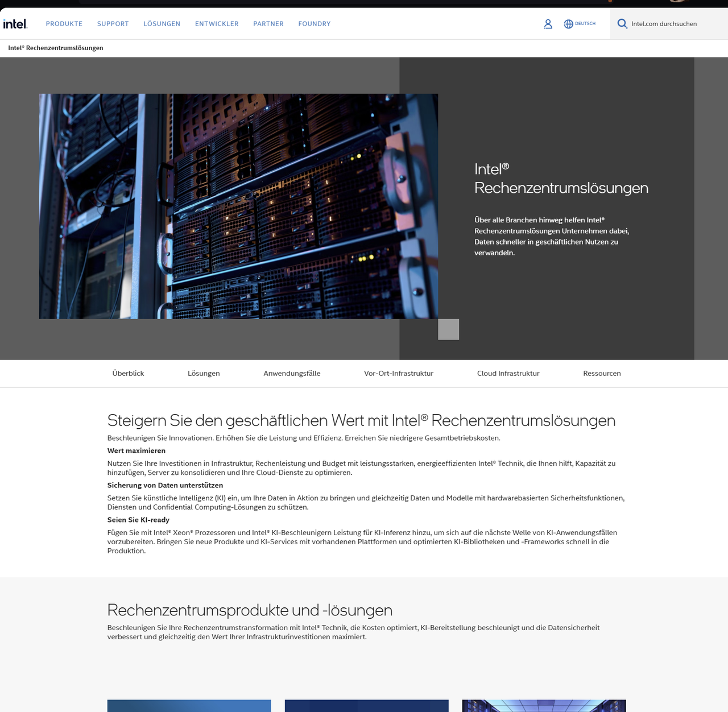
Task: Open the ENTWICKLER menu
Action: pyautogui.click(x=217, y=24)
